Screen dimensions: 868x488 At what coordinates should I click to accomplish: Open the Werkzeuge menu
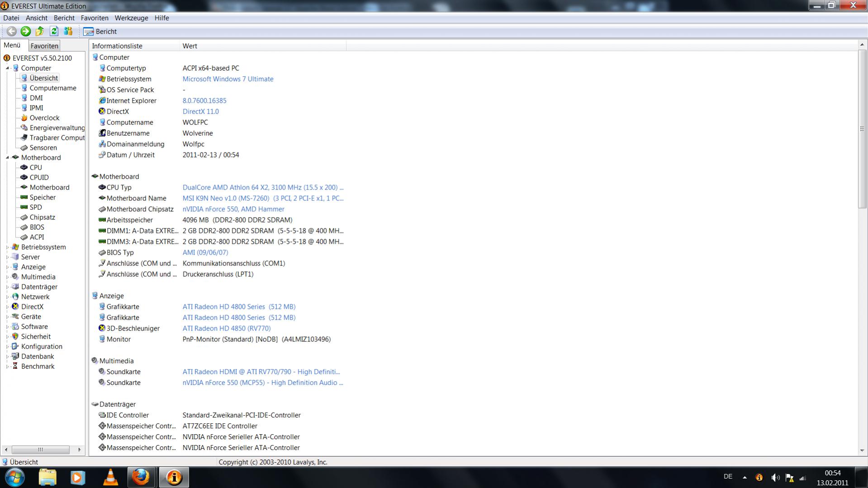[x=131, y=18]
